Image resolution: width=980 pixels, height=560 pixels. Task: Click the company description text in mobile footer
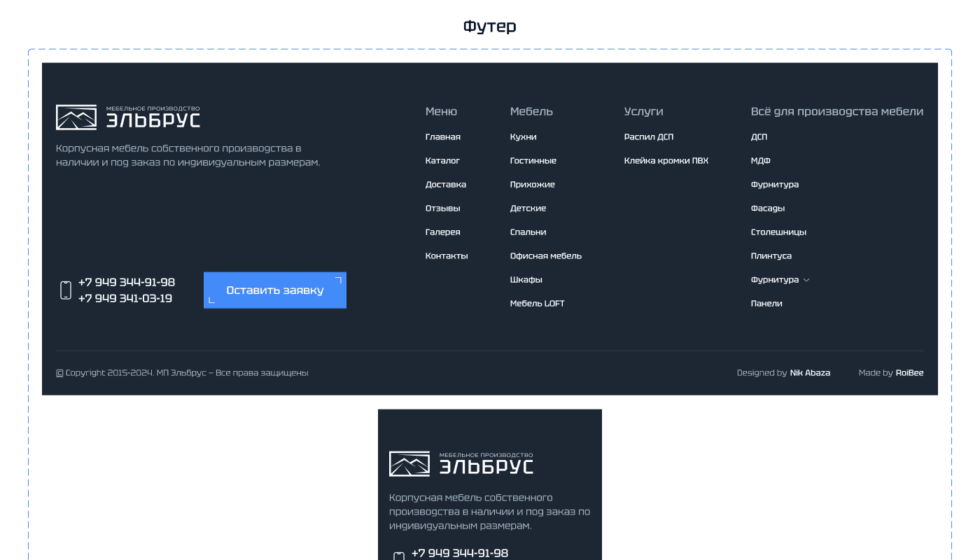click(x=490, y=512)
